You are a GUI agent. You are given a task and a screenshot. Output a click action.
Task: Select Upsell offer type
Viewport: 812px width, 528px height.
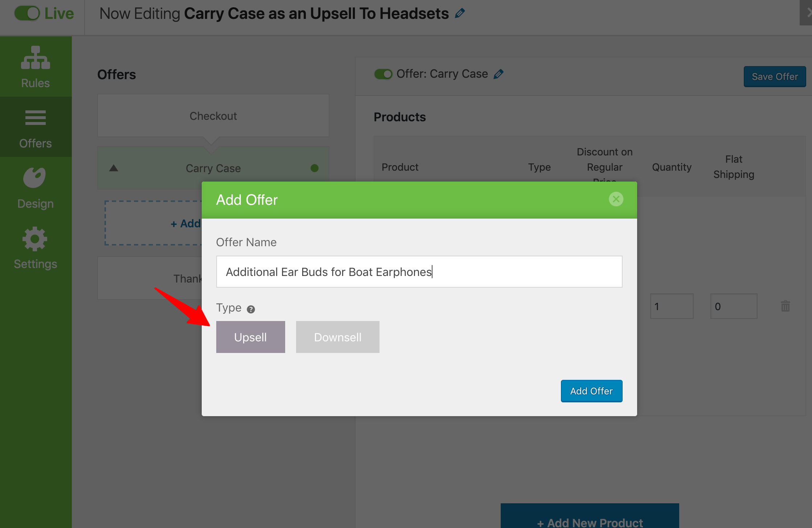tap(251, 337)
